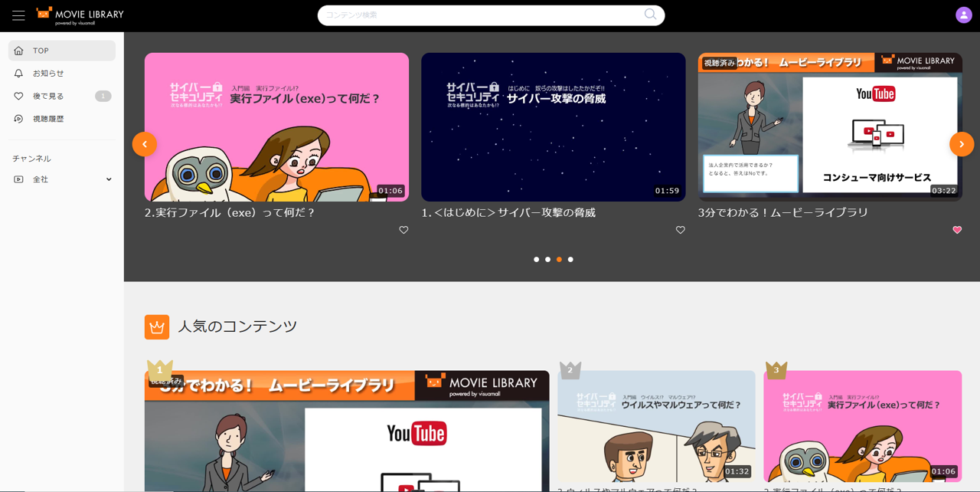This screenshot has width=980, height=492.
Task: Show previous carousel slide with left arrow
Action: pyautogui.click(x=145, y=144)
